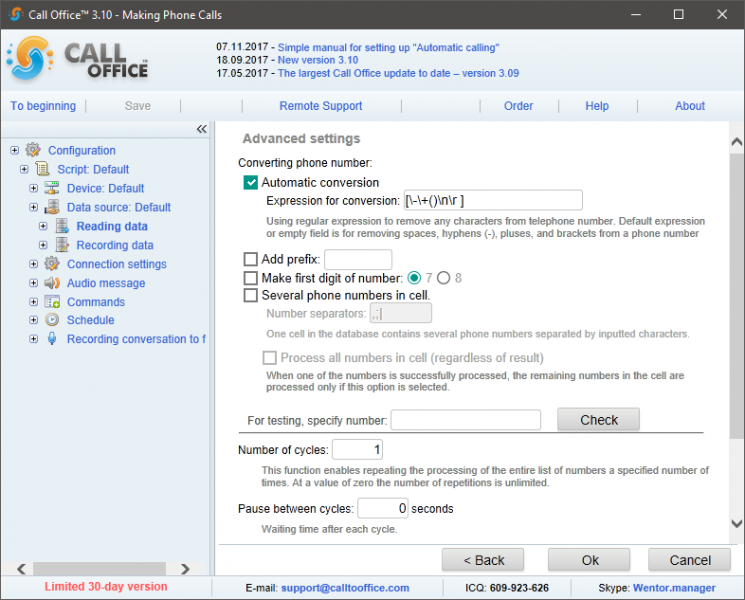Expand the Device: Default node
The image size is (745, 600).
(33, 188)
